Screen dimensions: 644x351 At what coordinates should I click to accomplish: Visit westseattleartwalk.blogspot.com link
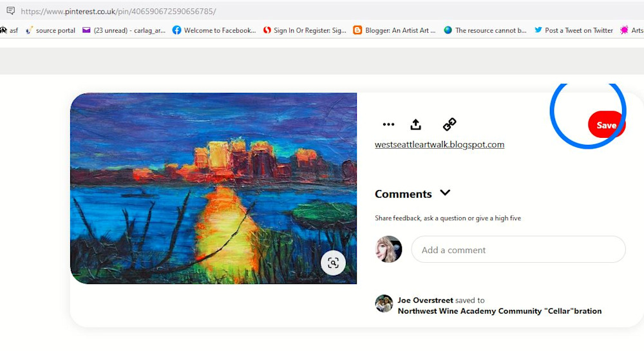tap(439, 144)
